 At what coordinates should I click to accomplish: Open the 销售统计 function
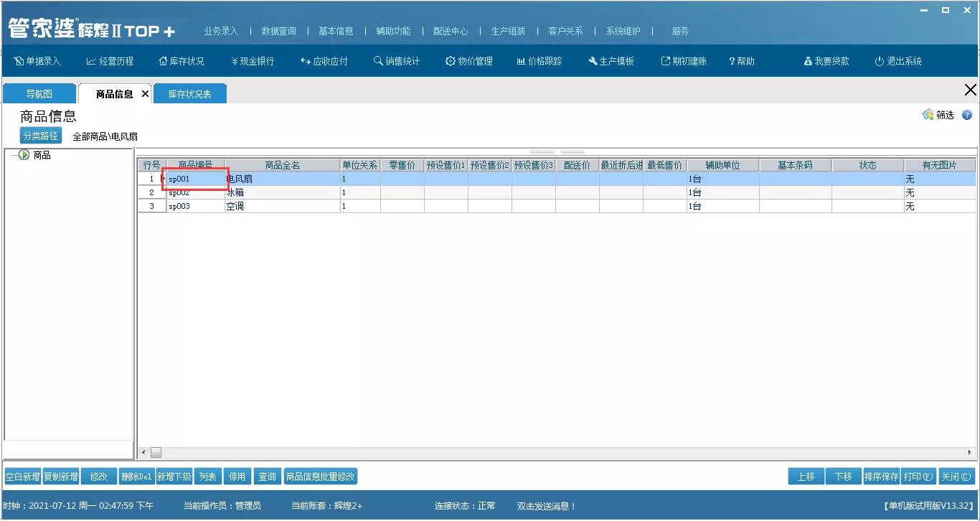398,61
